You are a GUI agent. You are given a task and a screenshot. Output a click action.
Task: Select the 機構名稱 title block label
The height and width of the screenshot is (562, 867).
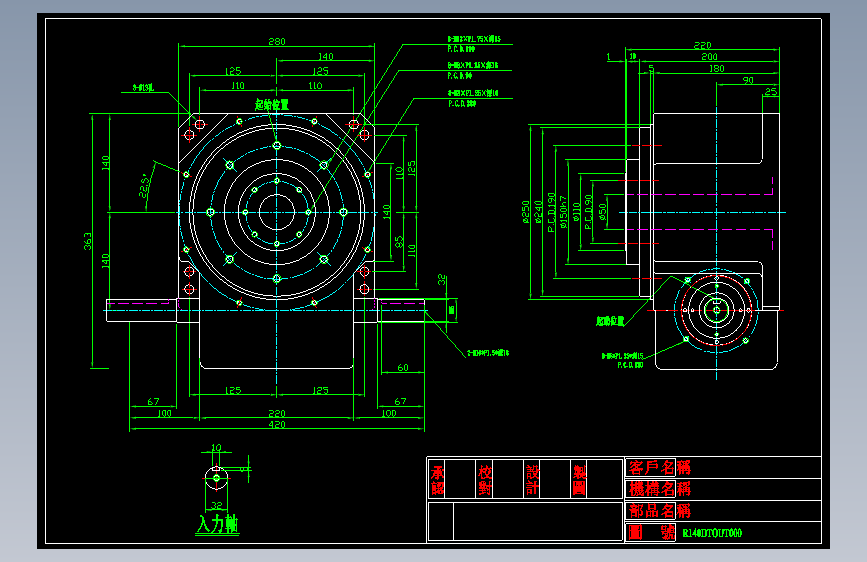[660, 489]
